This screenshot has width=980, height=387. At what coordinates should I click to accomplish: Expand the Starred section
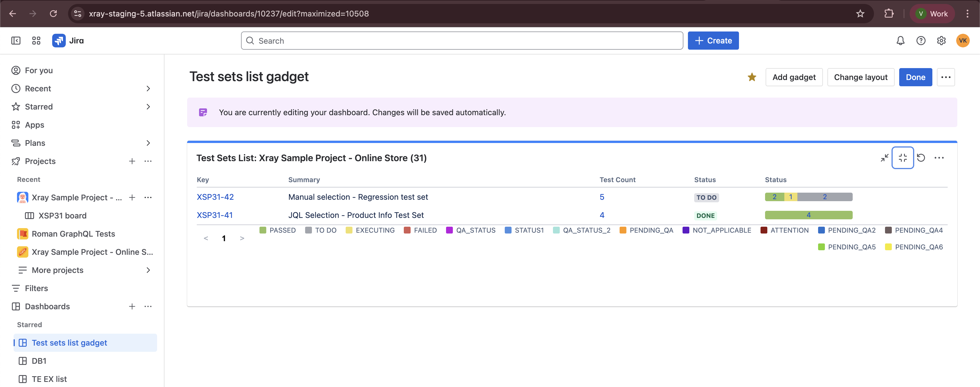[x=148, y=107]
